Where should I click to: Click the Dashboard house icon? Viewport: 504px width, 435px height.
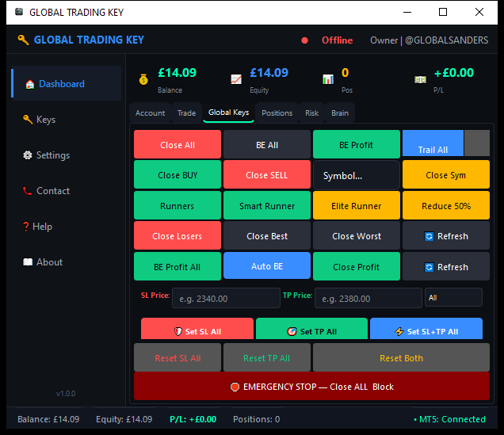tap(30, 84)
